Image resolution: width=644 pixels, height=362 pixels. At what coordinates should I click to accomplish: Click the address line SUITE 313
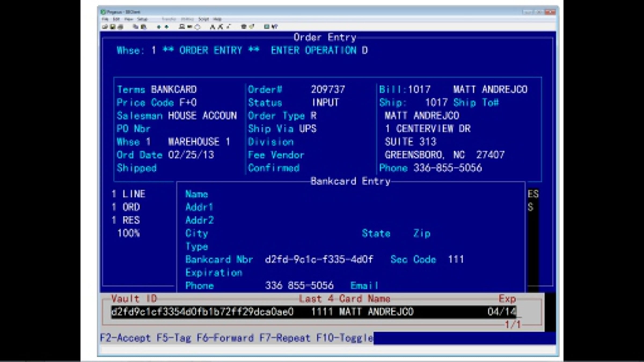tap(411, 142)
